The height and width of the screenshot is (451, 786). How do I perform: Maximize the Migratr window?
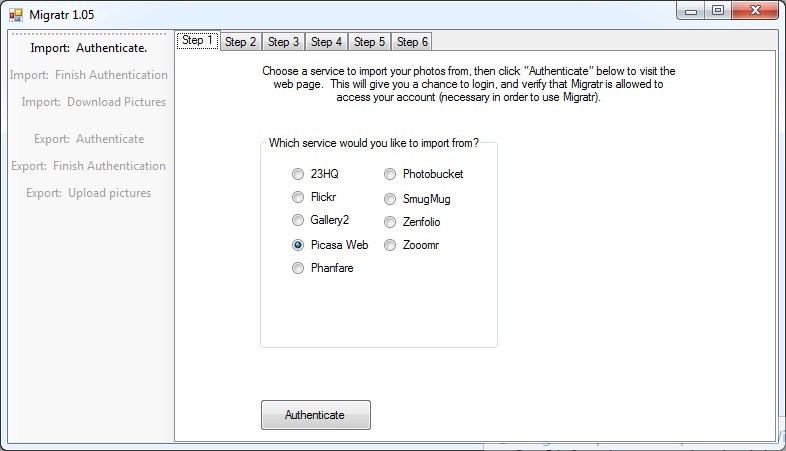click(x=717, y=11)
